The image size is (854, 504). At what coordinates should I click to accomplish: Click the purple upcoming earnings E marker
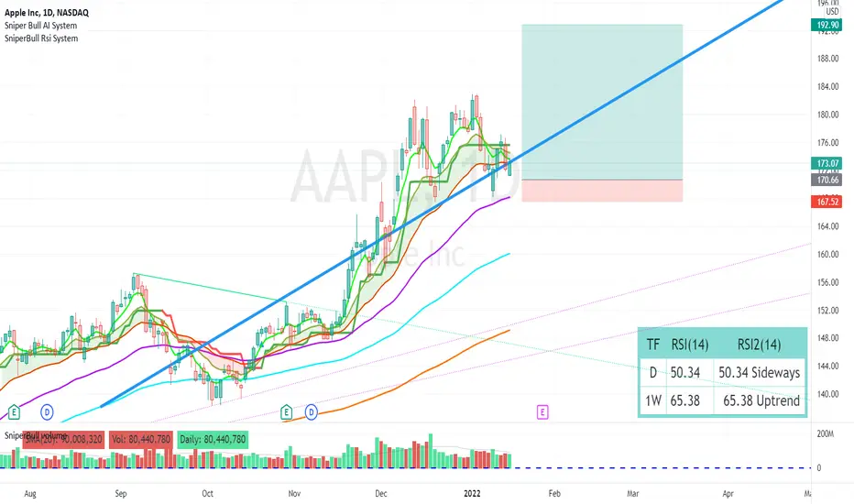[542, 412]
